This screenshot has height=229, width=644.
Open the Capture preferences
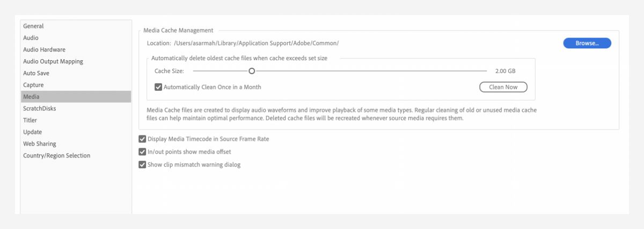click(x=33, y=85)
